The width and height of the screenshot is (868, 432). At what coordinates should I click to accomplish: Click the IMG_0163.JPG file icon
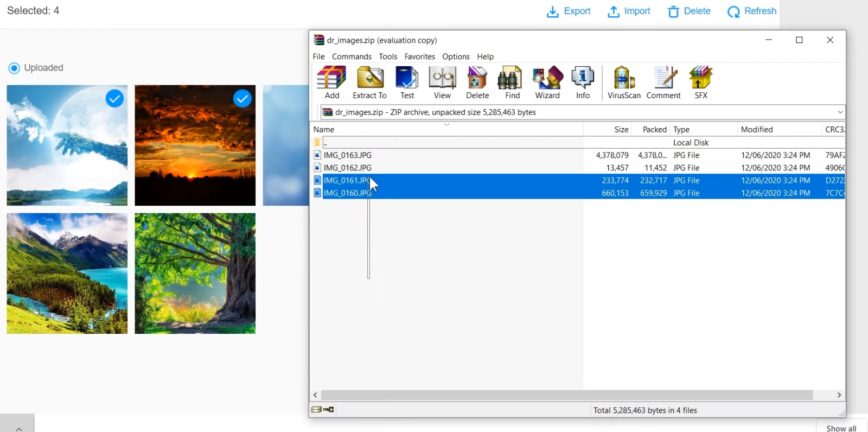(317, 155)
